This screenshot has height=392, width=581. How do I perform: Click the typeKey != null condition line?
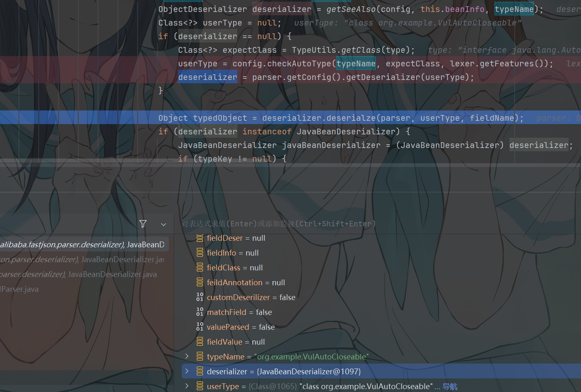[232, 159]
